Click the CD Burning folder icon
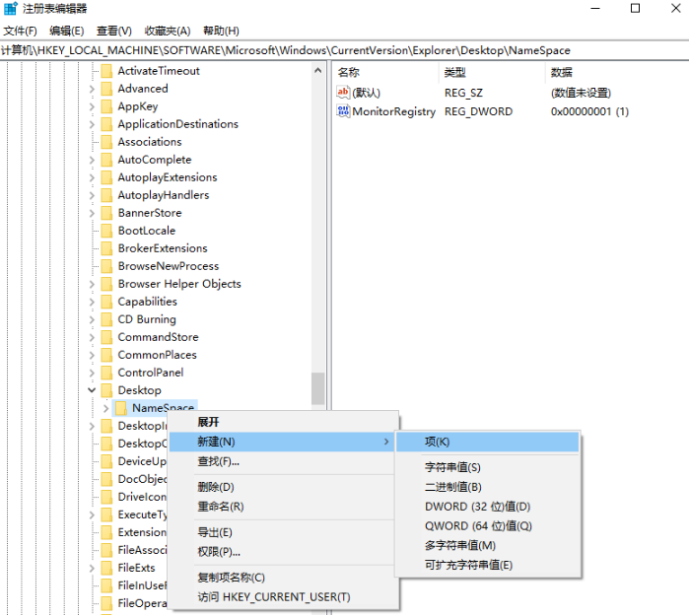The image size is (689, 616). coord(106,319)
